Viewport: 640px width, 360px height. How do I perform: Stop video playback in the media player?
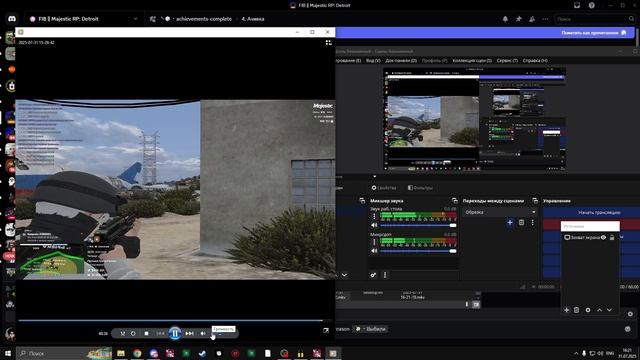pos(147,333)
